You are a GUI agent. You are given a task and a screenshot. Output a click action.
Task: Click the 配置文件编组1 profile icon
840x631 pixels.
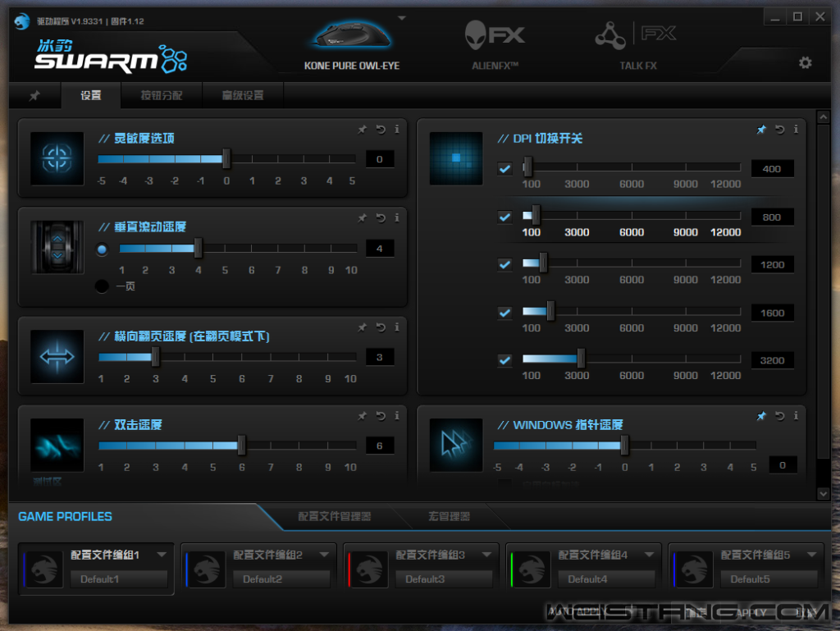pyautogui.click(x=43, y=569)
